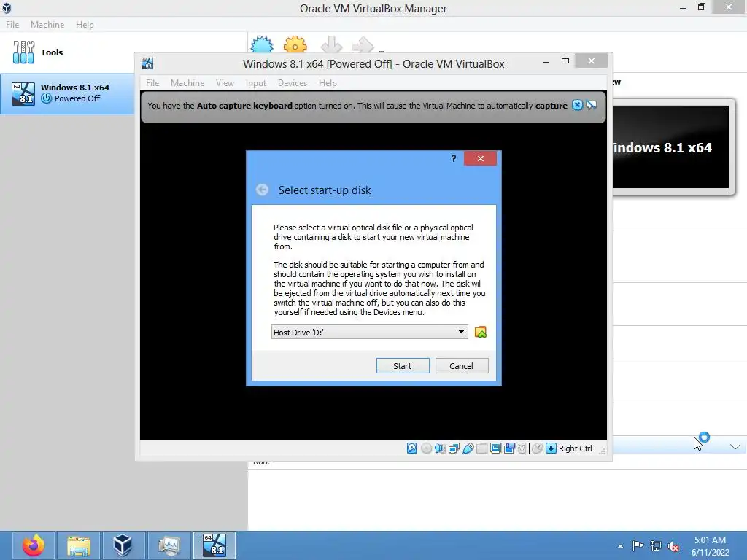
Task: Open the VM window Input menu
Action: pos(256,83)
